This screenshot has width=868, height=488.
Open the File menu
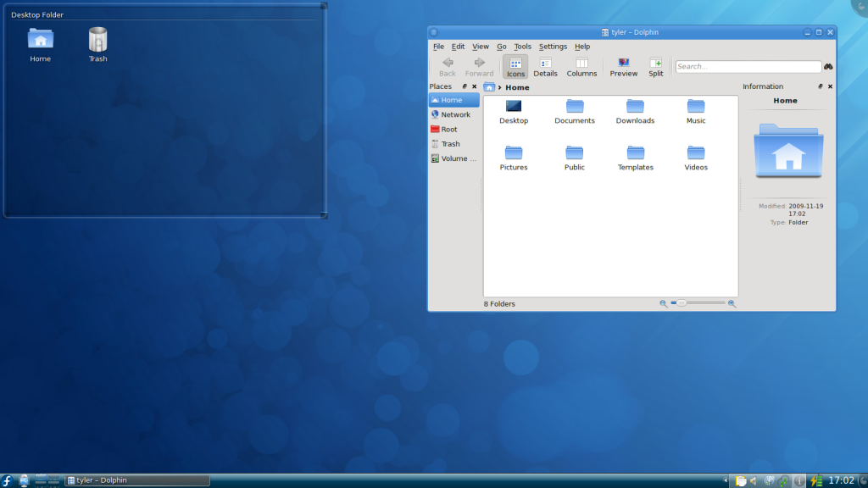pos(438,47)
